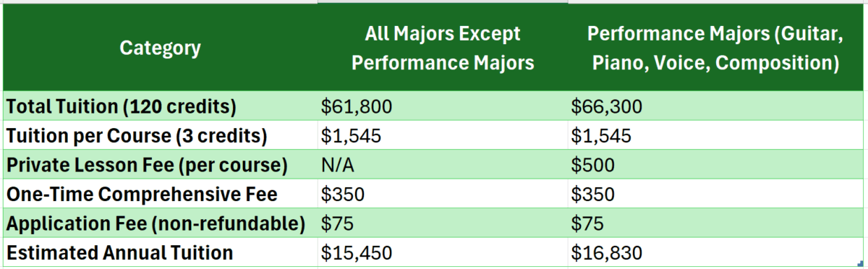Select $350 under All Majors column

443,195
